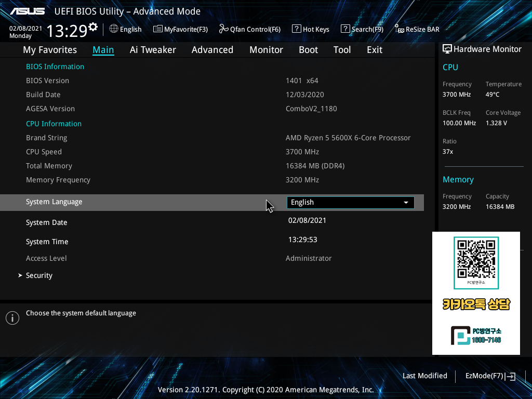This screenshot has width=532, height=399.
Task: Click the ReSize BAR icon
Action: point(400,29)
